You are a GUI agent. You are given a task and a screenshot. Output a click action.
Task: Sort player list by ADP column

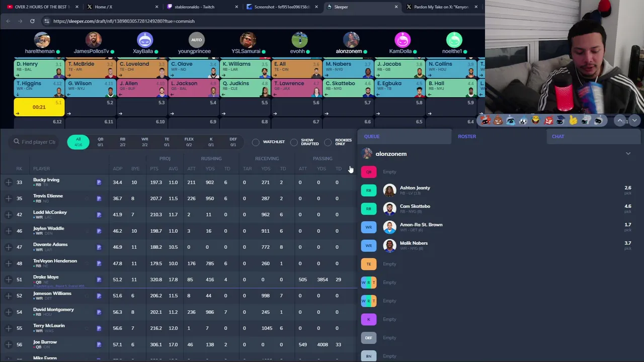coord(117,169)
